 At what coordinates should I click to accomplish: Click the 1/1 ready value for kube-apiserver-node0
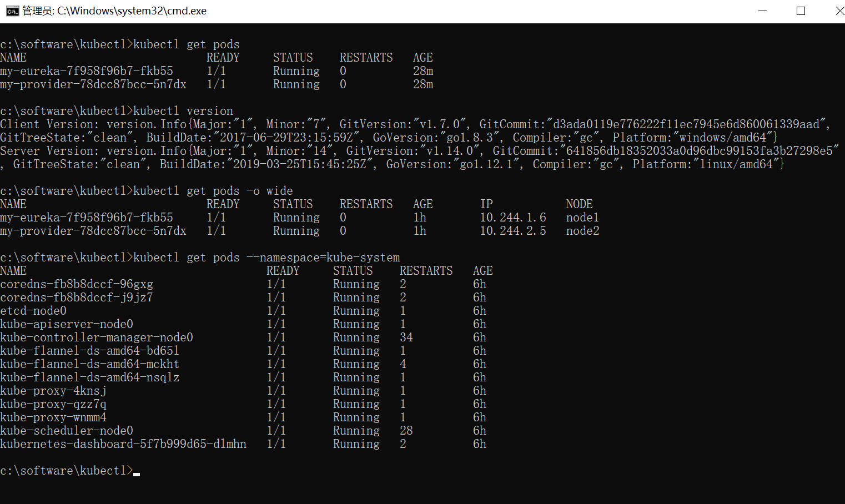[x=276, y=324]
